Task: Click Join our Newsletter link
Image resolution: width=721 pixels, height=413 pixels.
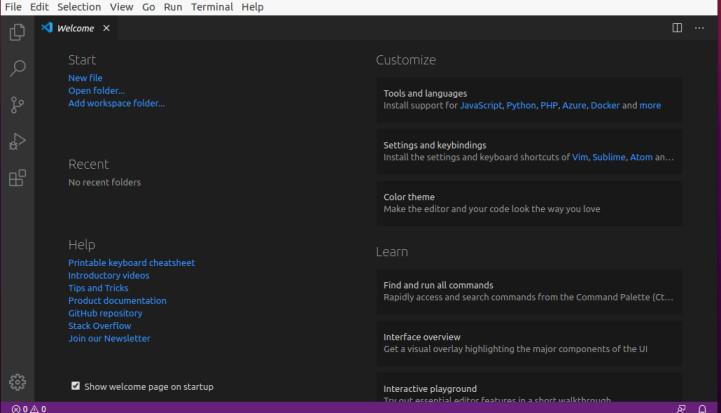Action: [x=109, y=338]
